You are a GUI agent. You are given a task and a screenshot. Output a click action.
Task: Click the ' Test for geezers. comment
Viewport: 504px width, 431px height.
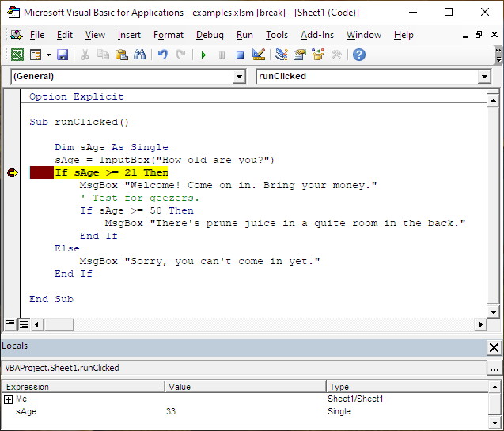(x=139, y=198)
